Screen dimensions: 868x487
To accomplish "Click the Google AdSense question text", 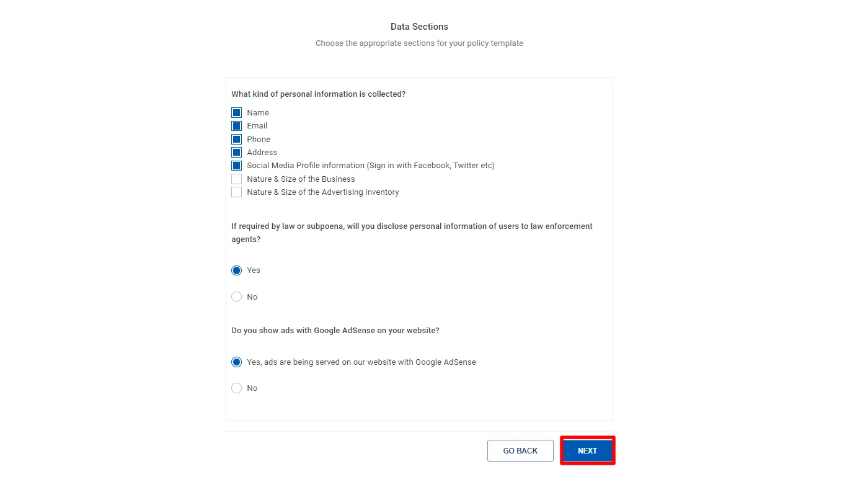I will 335,330.
